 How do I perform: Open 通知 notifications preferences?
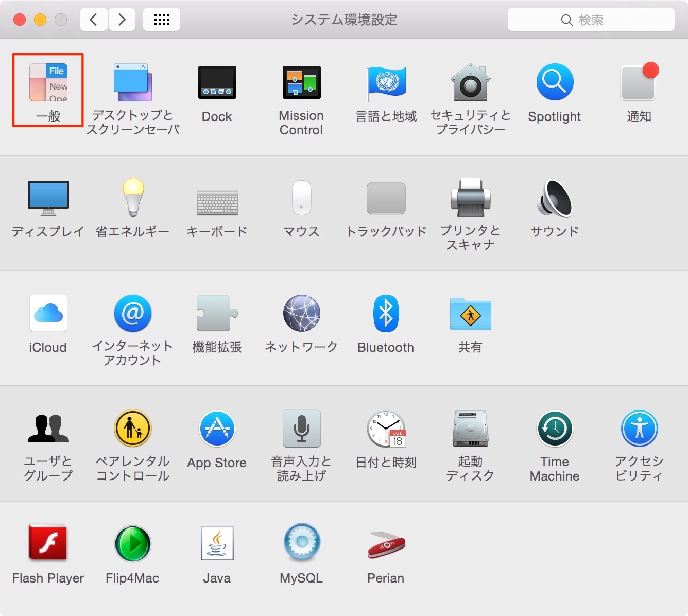coord(640,81)
